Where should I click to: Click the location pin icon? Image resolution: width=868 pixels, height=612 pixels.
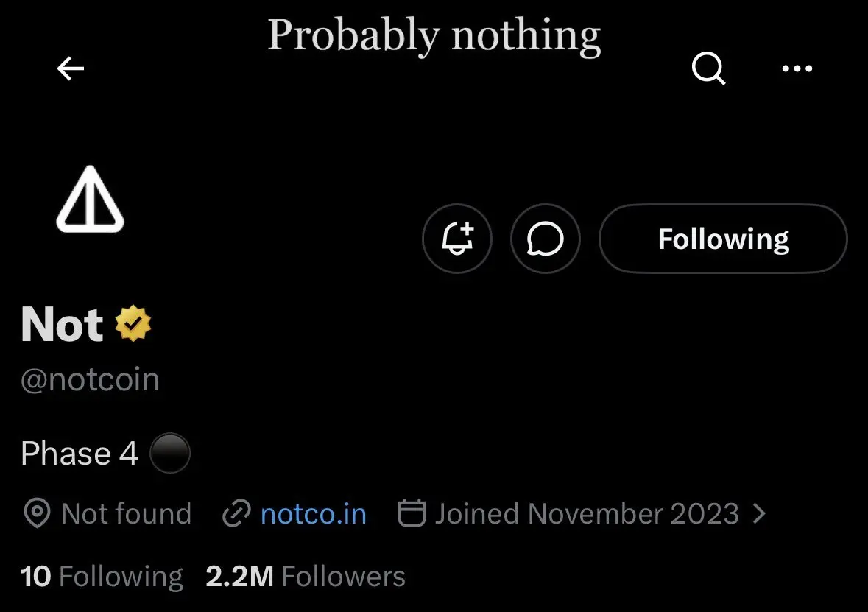coord(37,513)
